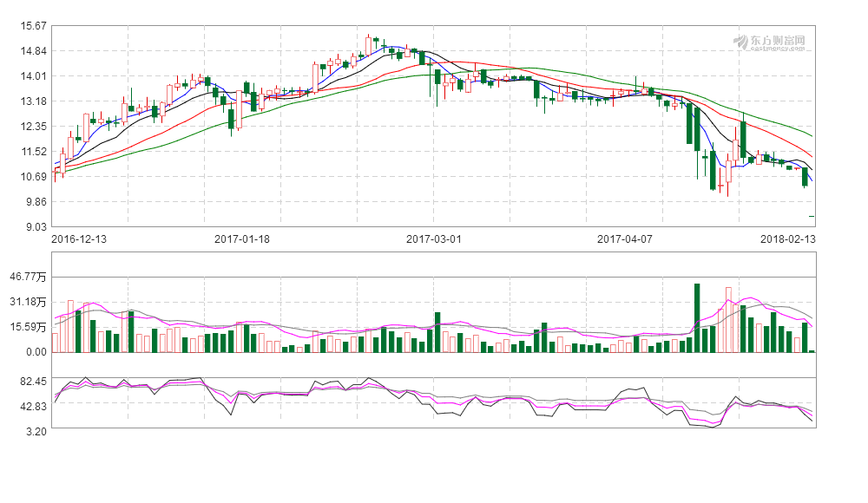Click the 82.45 indicator axis label
Viewport: 868px width, 503px height.
coord(34,382)
